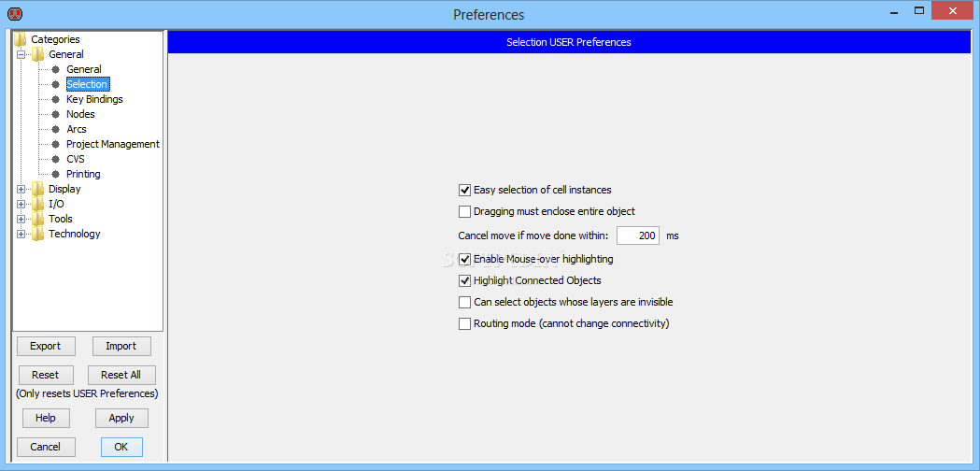This screenshot has height=471, width=980.
Task: Click the Reset All button
Action: 121,376
